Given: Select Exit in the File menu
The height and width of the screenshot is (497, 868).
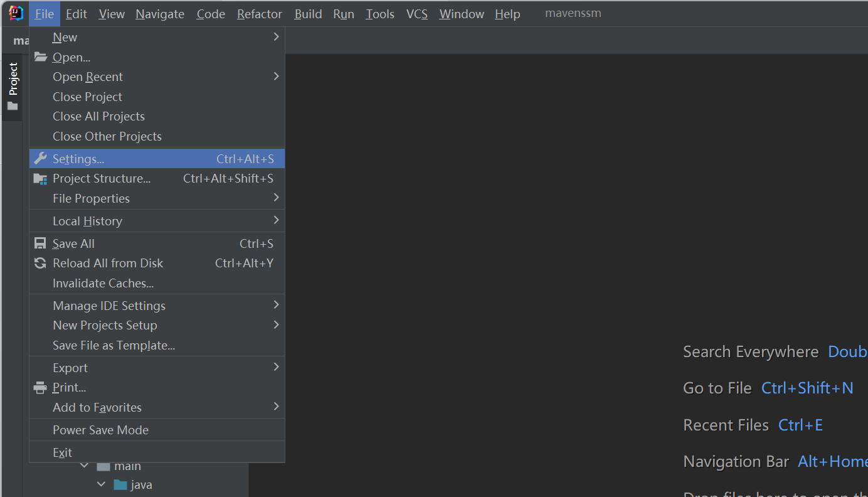Looking at the screenshot, I should (x=157, y=452).
